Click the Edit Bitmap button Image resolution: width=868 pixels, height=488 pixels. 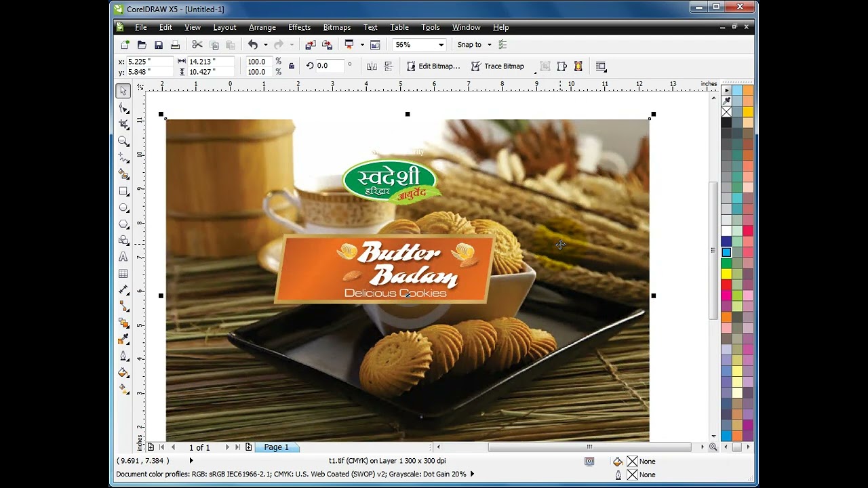click(x=433, y=66)
